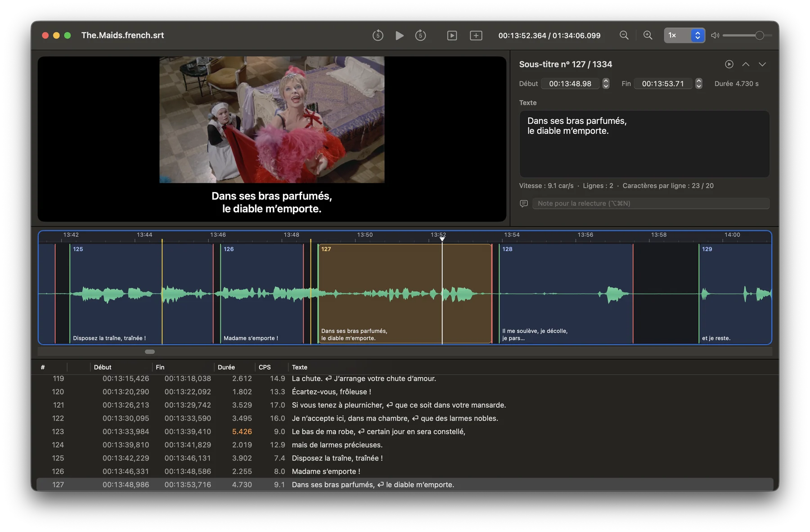Select subtitle block 126 in the waveform
This screenshot has width=810, height=532.
click(262, 293)
